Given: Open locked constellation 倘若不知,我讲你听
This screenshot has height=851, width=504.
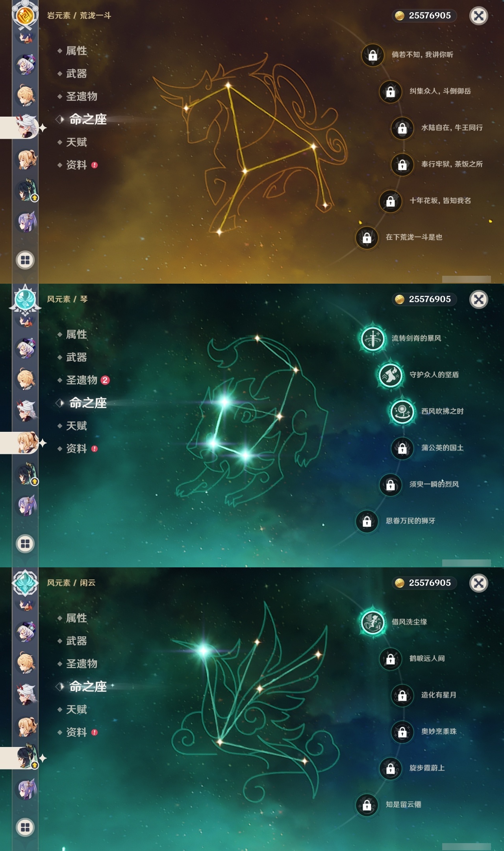Looking at the screenshot, I should click(x=372, y=55).
